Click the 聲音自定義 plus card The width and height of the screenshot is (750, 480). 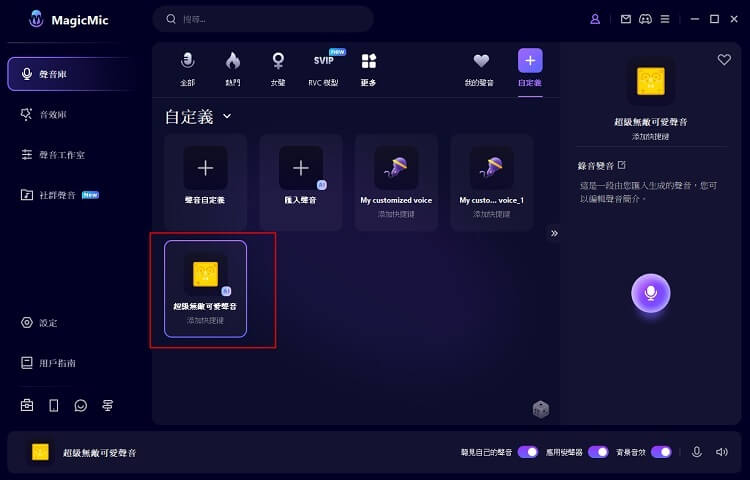pyautogui.click(x=205, y=183)
